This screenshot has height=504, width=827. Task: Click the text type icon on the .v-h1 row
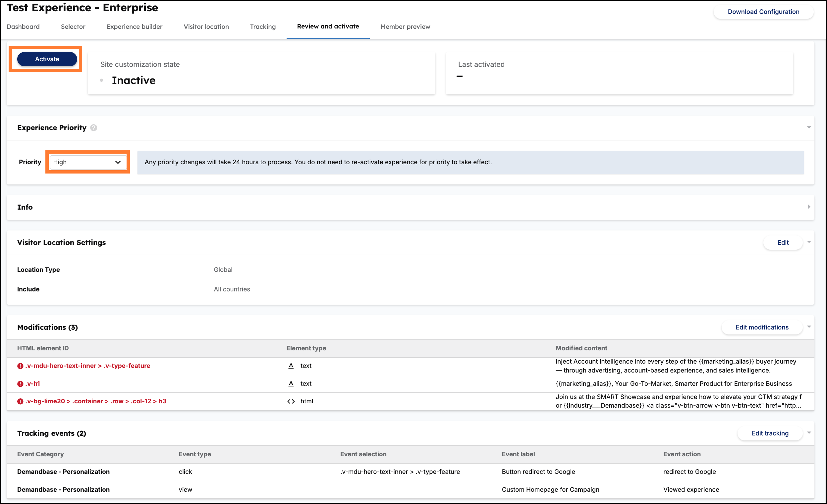[x=291, y=383]
